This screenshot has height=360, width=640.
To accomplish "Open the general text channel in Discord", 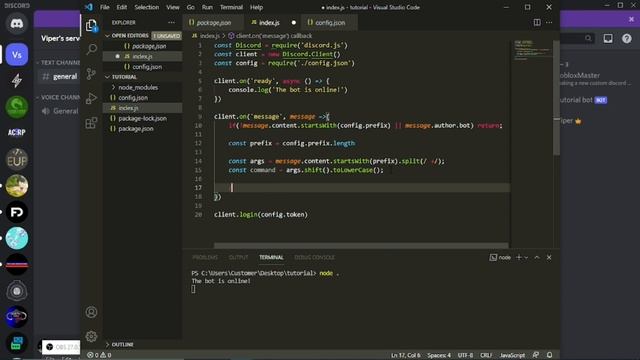I will pyautogui.click(x=60, y=77).
